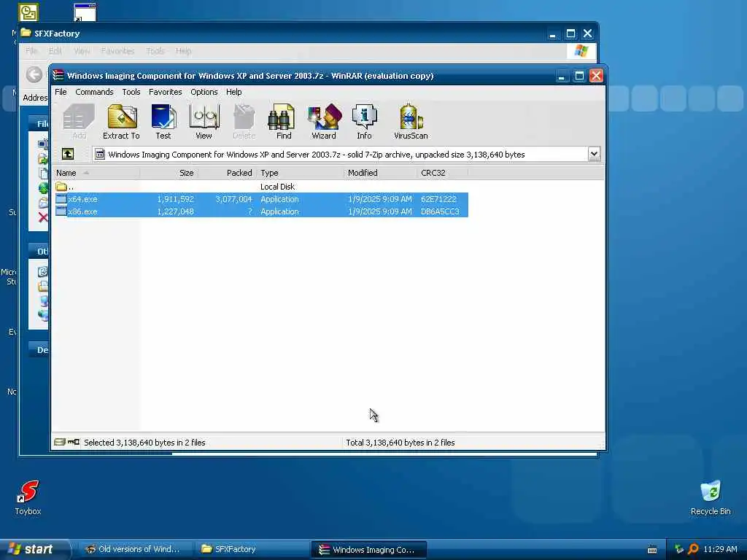747x560 pixels.
Task: Run the Test archive tool
Action: click(x=163, y=122)
